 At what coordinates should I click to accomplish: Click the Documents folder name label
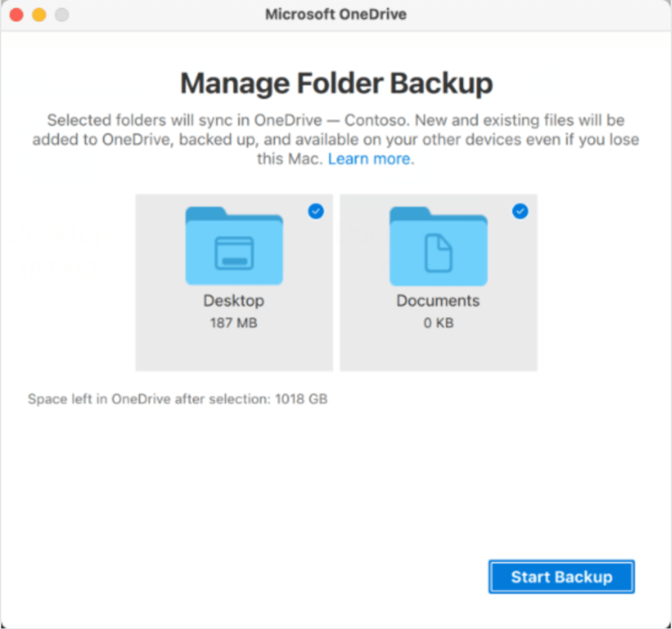[x=438, y=301]
